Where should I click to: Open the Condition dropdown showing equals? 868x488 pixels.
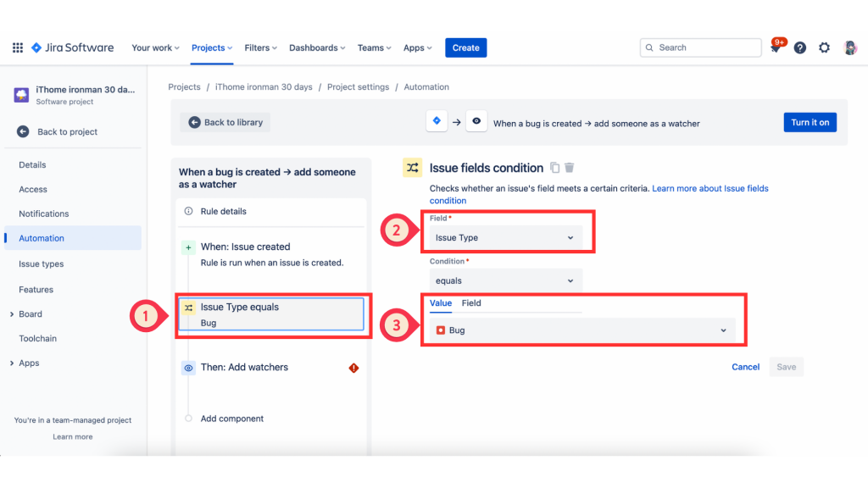(506, 281)
